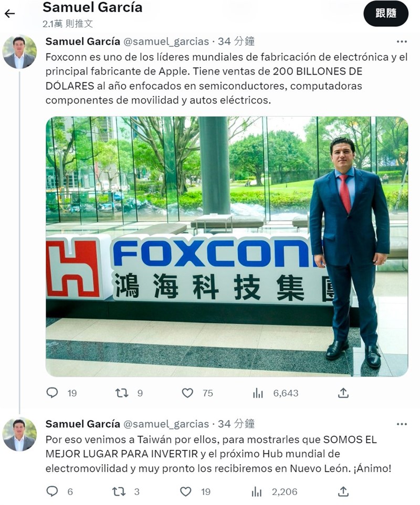The image size is (420, 505).
Task: Open the 34 分鐘 timestamp of the second tweet
Action: (236, 424)
